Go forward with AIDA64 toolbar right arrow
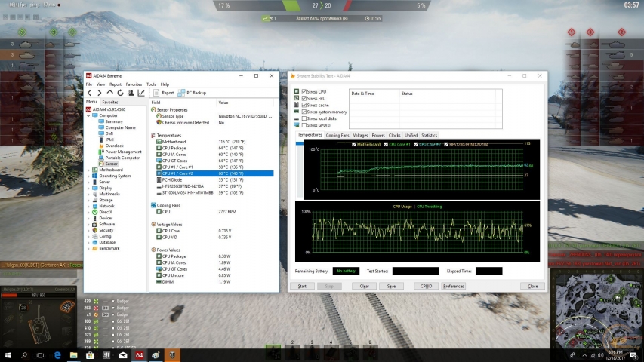This screenshot has height=362, width=644. click(x=99, y=94)
